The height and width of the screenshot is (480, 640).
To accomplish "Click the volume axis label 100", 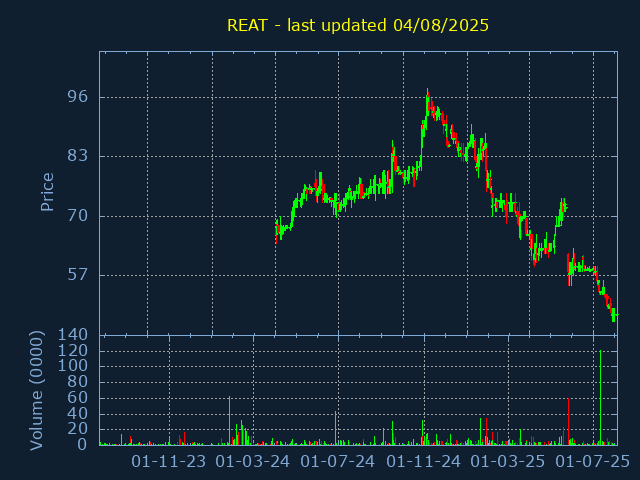I will [x=73, y=366].
